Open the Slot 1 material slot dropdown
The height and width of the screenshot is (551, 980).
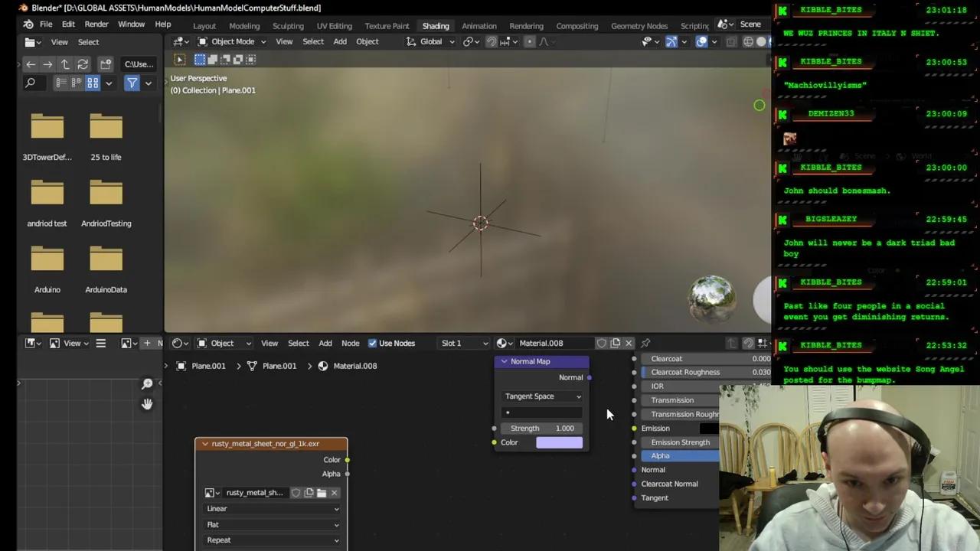[465, 343]
